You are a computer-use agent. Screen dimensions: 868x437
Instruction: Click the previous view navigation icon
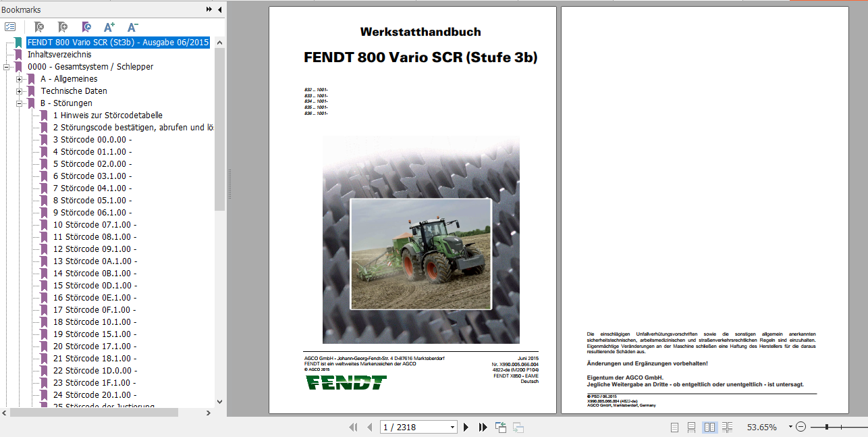click(501, 427)
